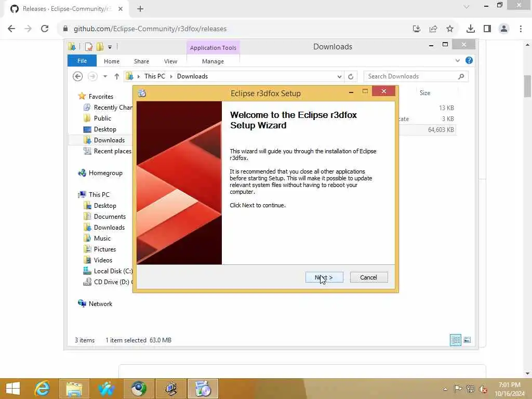
Task: Open a new Chrome tab
Action: [x=140, y=9]
